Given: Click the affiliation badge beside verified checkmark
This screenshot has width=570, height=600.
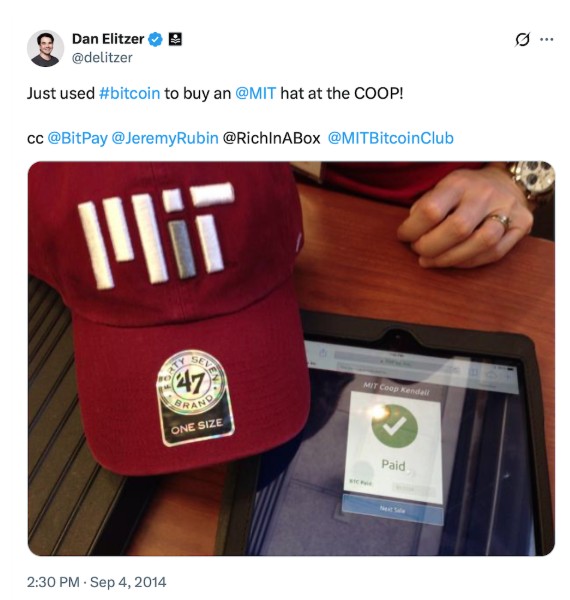Looking at the screenshot, I should (175, 39).
